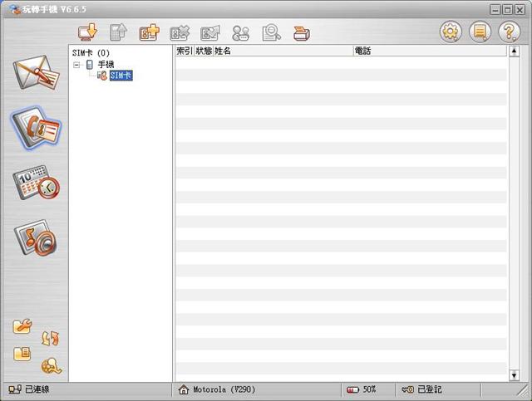Open the Messages envelope section in sidebar

tap(36, 77)
